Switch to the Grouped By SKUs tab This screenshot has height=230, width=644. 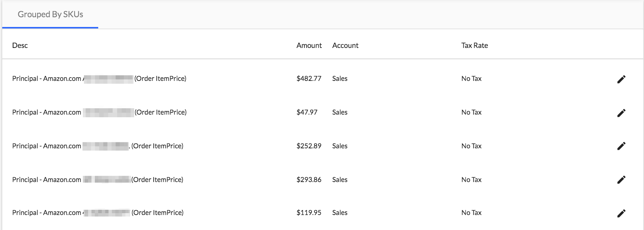click(50, 14)
